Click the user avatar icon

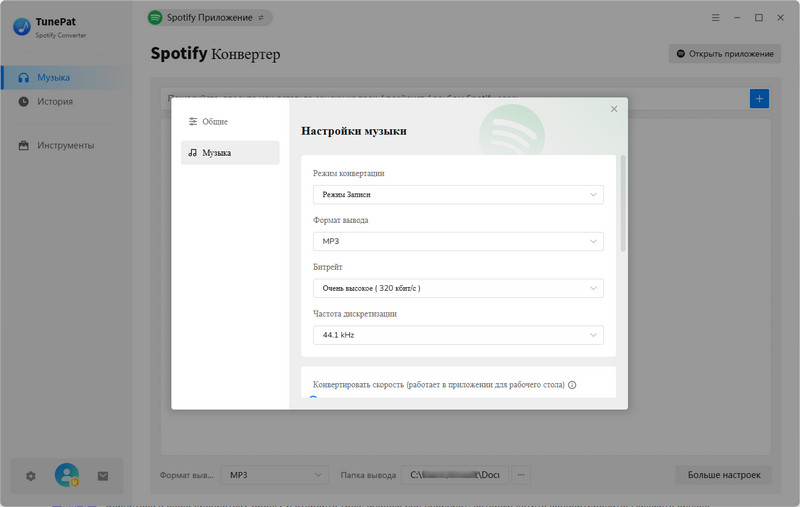[67, 476]
